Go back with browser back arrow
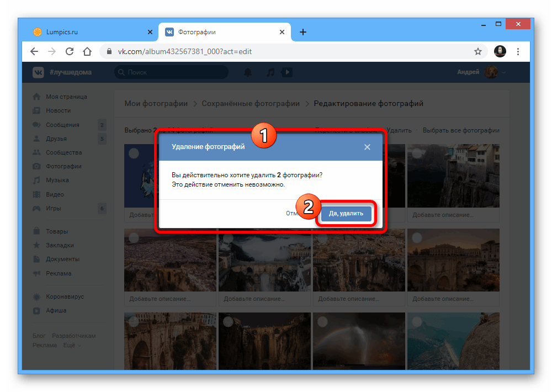This screenshot has height=392, width=552. click(x=34, y=51)
